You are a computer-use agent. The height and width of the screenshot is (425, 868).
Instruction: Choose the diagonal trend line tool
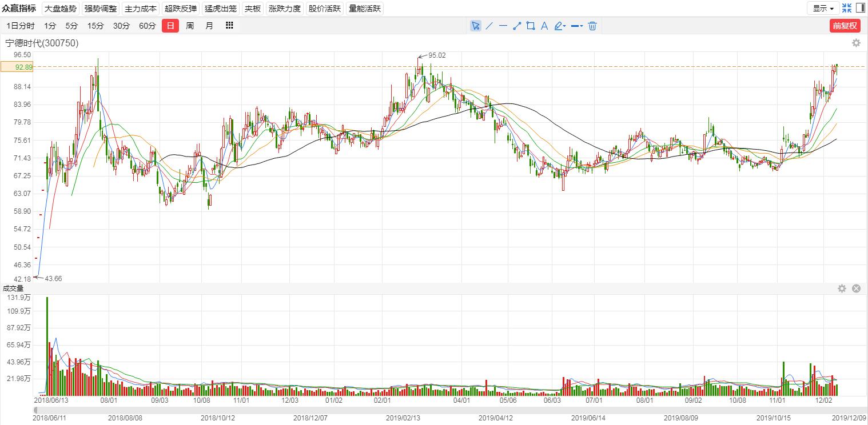click(489, 26)
